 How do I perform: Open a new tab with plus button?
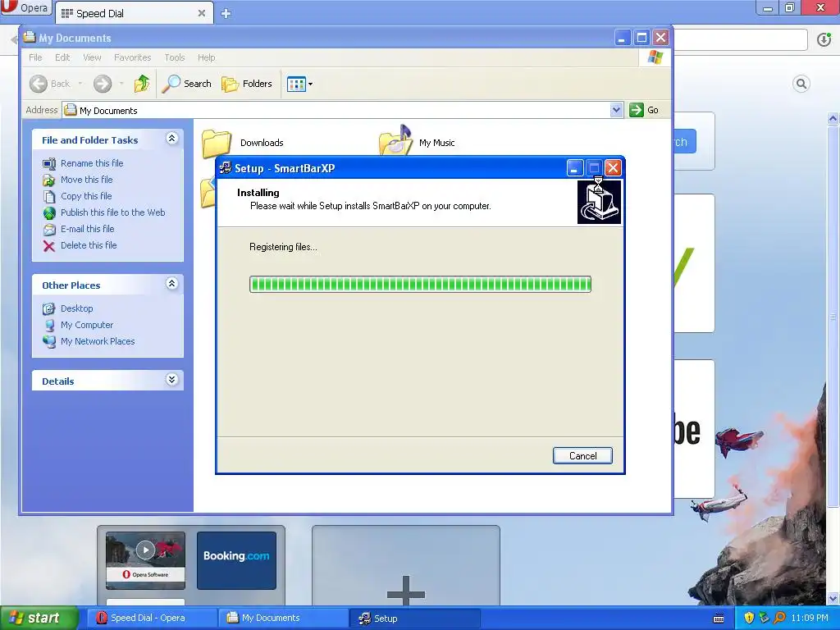coord(226,13)
